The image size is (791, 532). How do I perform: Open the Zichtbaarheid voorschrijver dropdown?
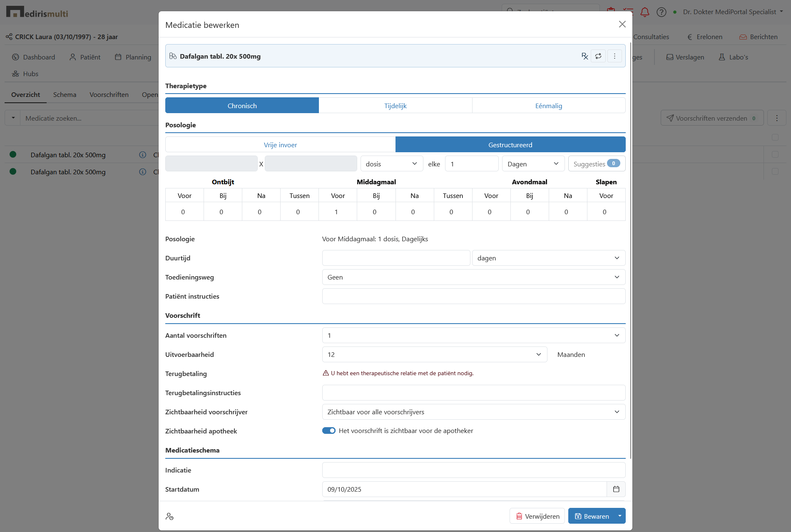point(474,412)
